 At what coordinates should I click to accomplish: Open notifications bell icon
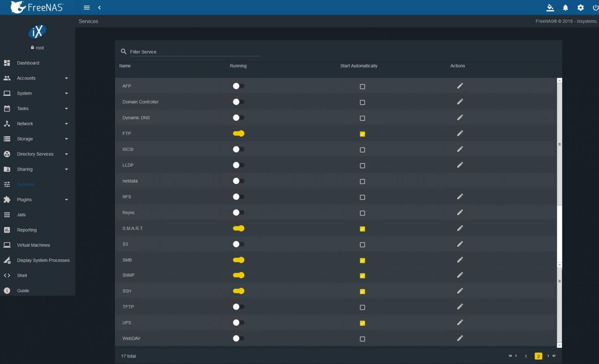pyautogui.click(x=565, y=7)
